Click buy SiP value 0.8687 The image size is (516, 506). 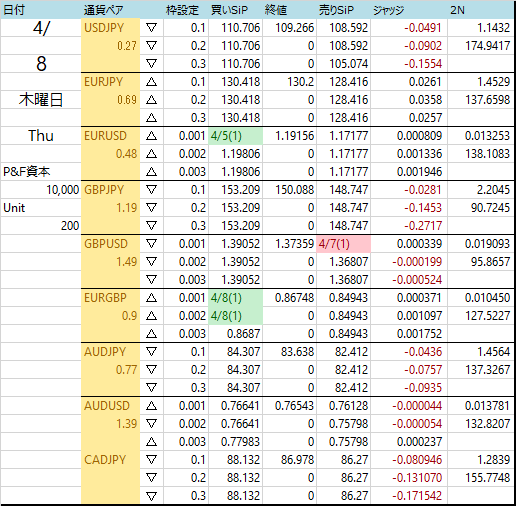tap(243, 334)
